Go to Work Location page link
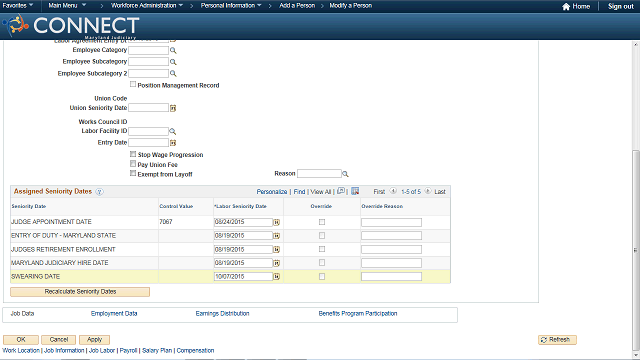Viewport: 640px width, 360px height. [21, 351]
